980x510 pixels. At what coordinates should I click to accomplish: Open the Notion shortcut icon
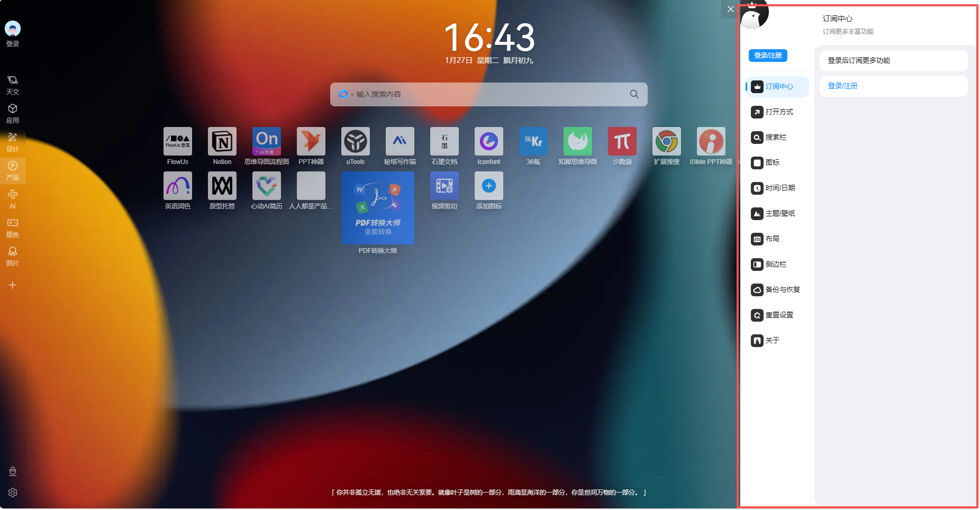click(222, 141)
